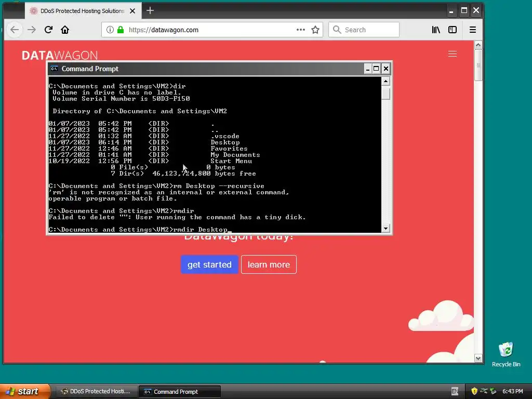Open the Firefox Library icon
Screen dimensions: 532x399
coord(436,30)
